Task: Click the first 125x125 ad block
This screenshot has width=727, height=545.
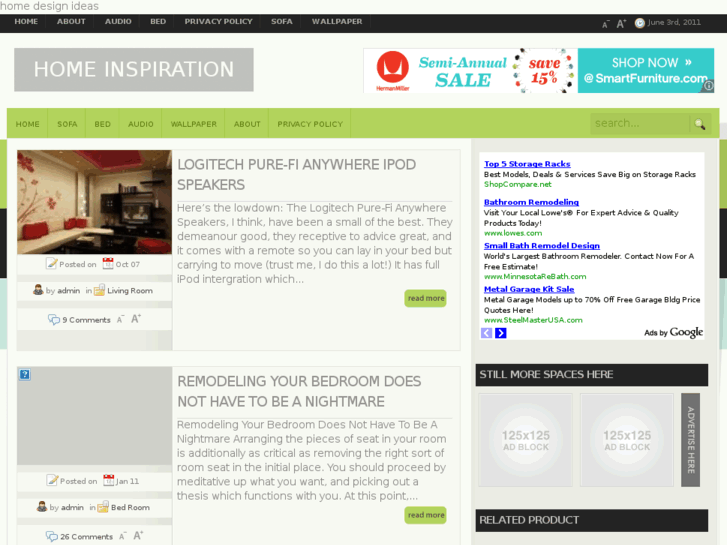Action: 525,440
